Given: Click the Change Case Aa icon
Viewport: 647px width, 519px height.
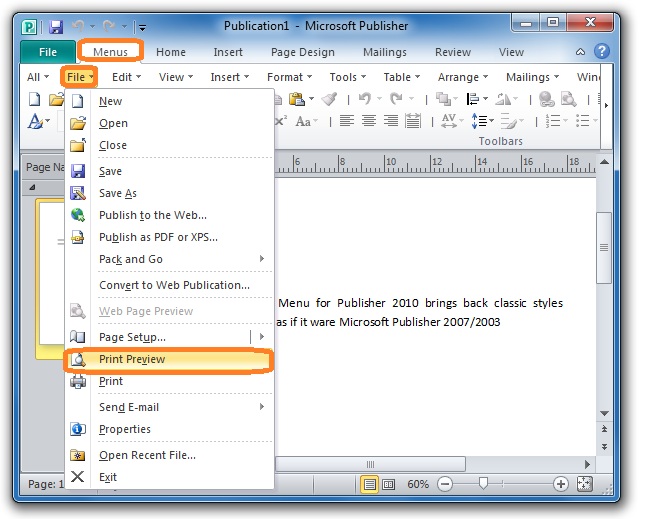Looking at the screenshot, I should [303, 121].
